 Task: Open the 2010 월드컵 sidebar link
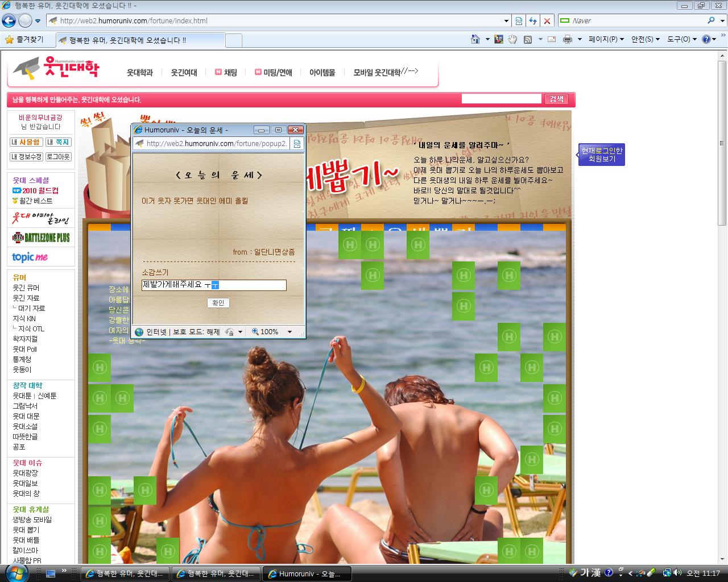tap(36, 190)
